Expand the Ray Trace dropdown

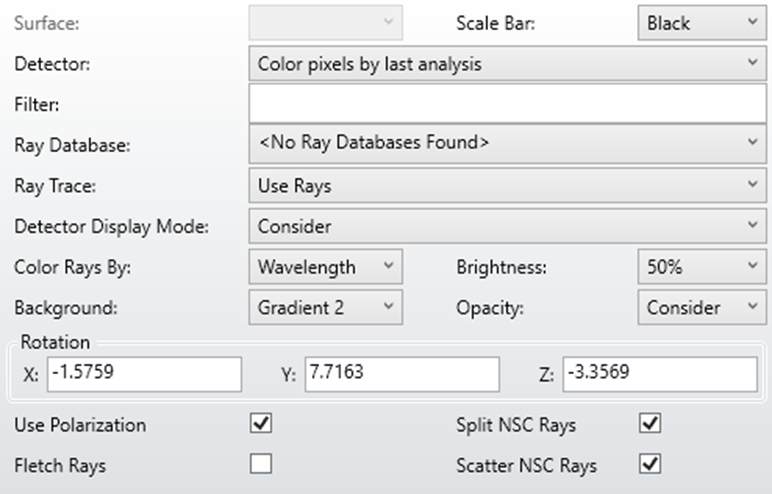point(506,185)
